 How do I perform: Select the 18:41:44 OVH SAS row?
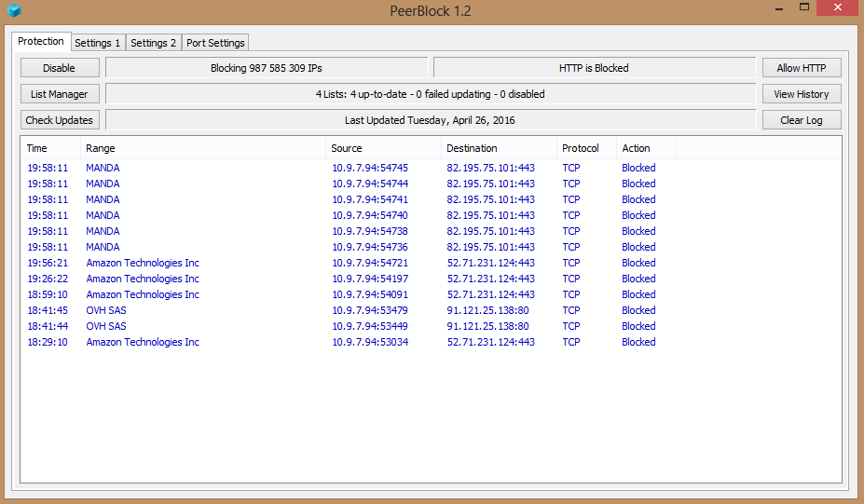tap(431, 327)
